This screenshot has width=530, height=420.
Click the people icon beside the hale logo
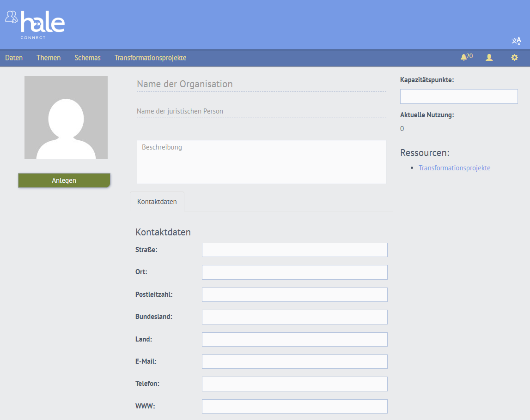coord(10,18)
